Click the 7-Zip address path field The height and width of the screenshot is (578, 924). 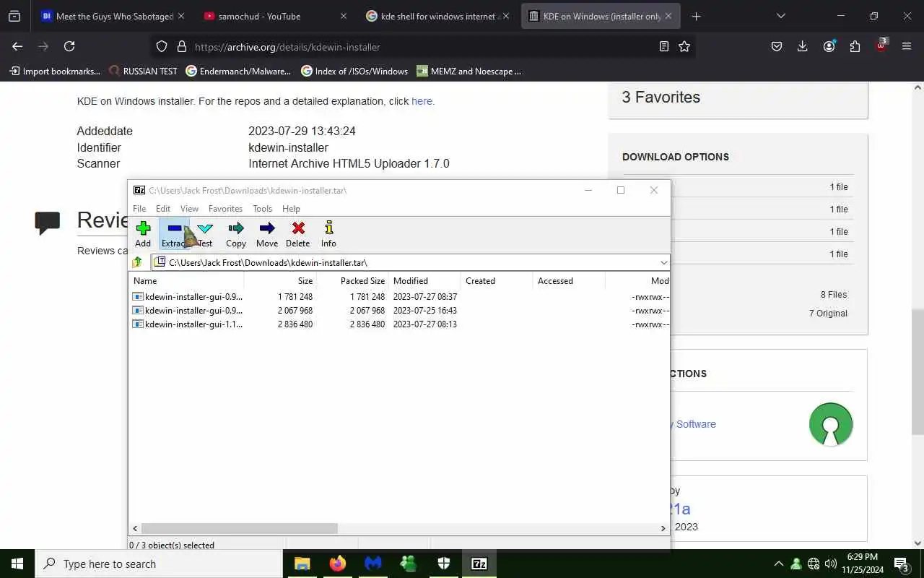click(406, 262)
